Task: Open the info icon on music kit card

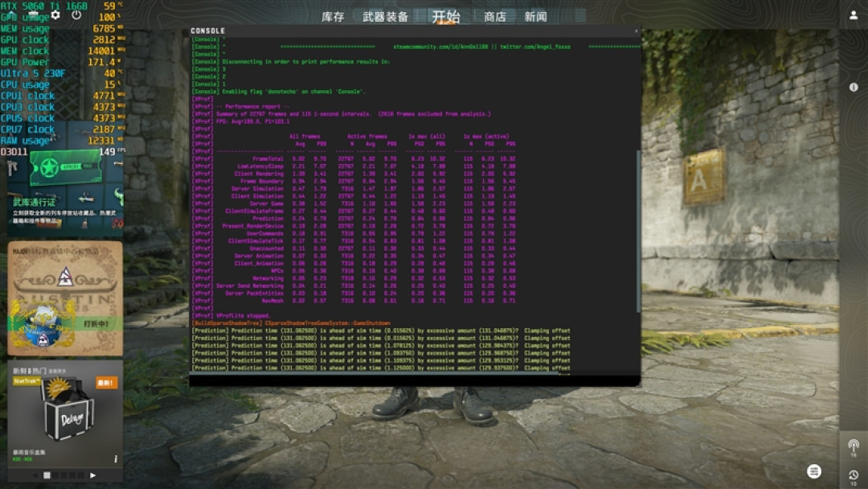Action: point(116,458)
